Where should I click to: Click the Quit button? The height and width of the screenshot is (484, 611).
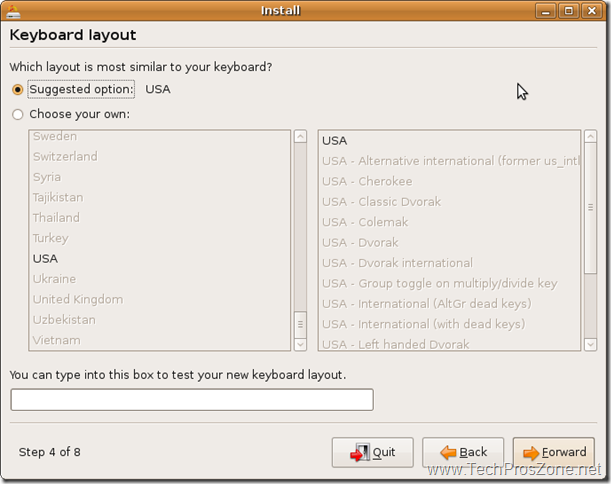coord(373,452)
